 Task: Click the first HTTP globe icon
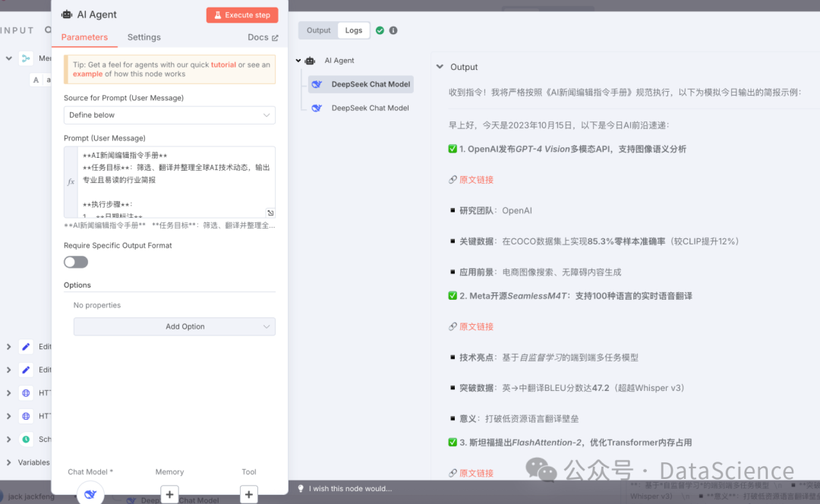tap(26, 393)
